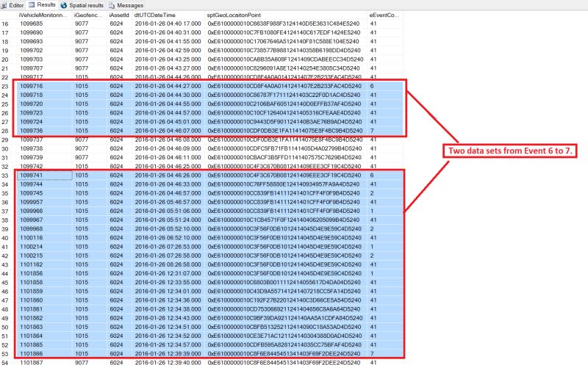
Task: Click cell with ID 1099957
Action: 32,202
